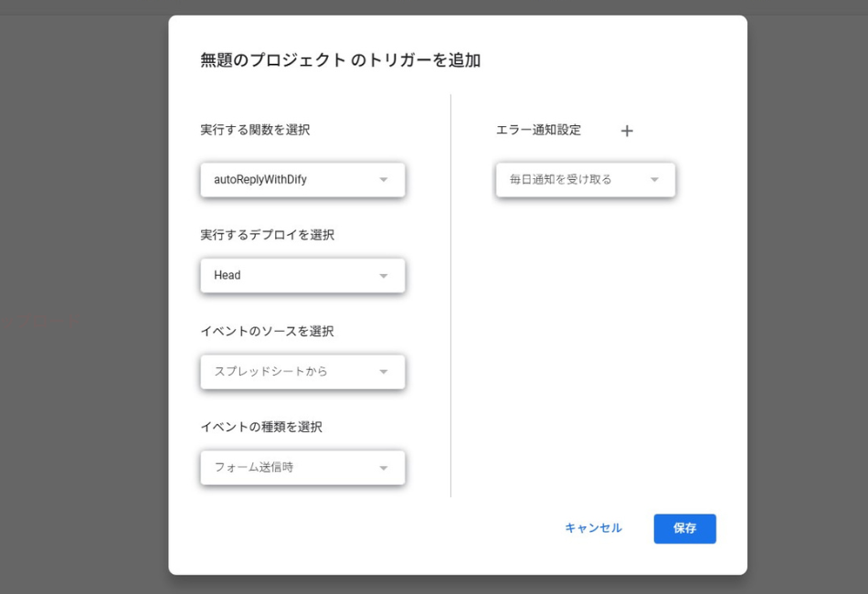Click the イベントの種類を選択 label
The height and width of the screenshot is (594, 868).
tap(260, 427)
